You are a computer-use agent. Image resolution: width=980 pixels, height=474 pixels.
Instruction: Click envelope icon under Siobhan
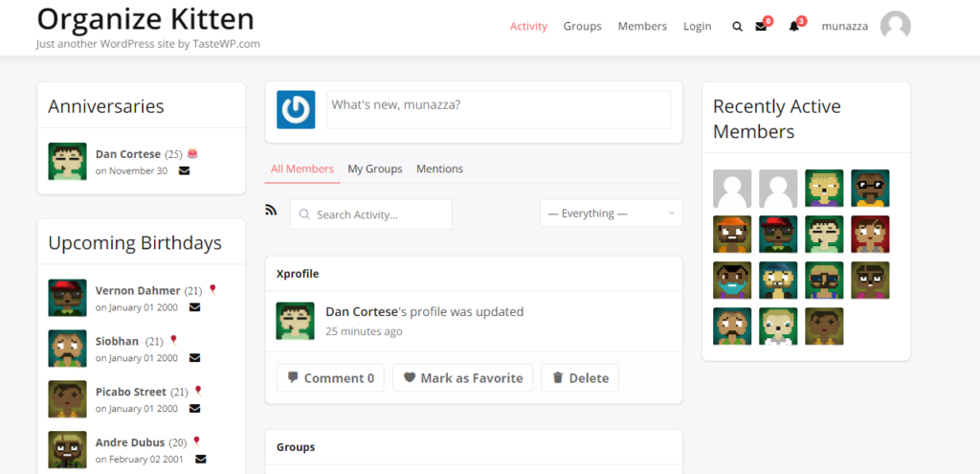click(195, 358)
